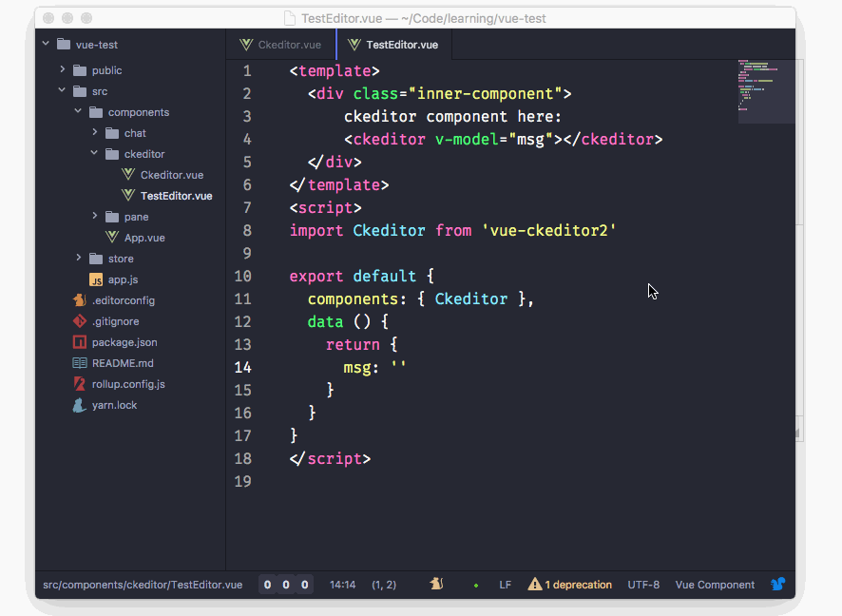Open App.vue from the tree

[144, 238]
